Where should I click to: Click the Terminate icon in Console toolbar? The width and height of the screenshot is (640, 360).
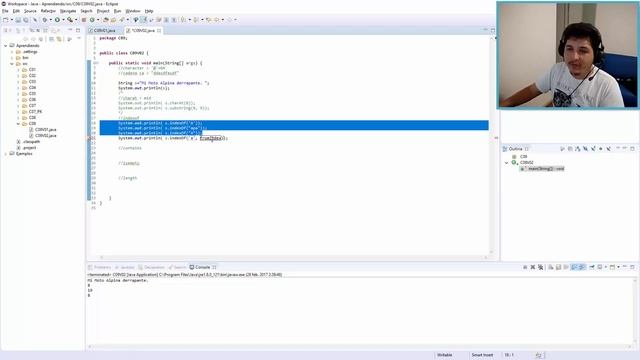pyautogui.click(x=525, y=267)
